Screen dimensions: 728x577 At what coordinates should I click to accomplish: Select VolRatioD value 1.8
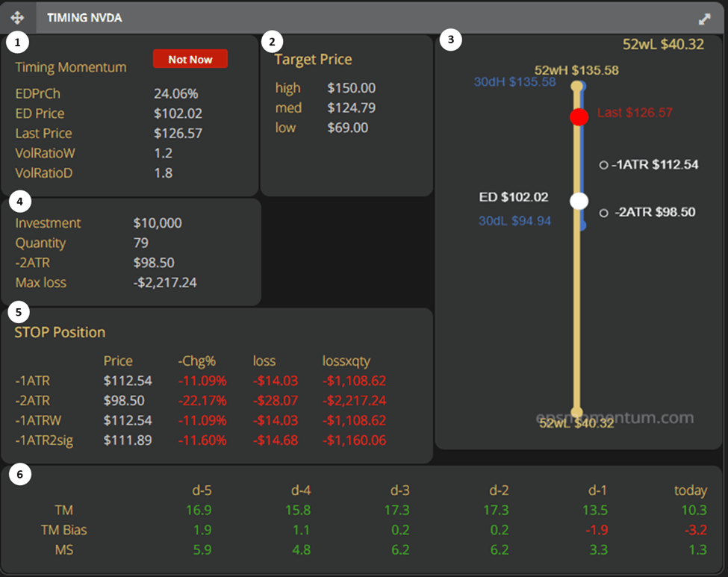click(163, 173)
